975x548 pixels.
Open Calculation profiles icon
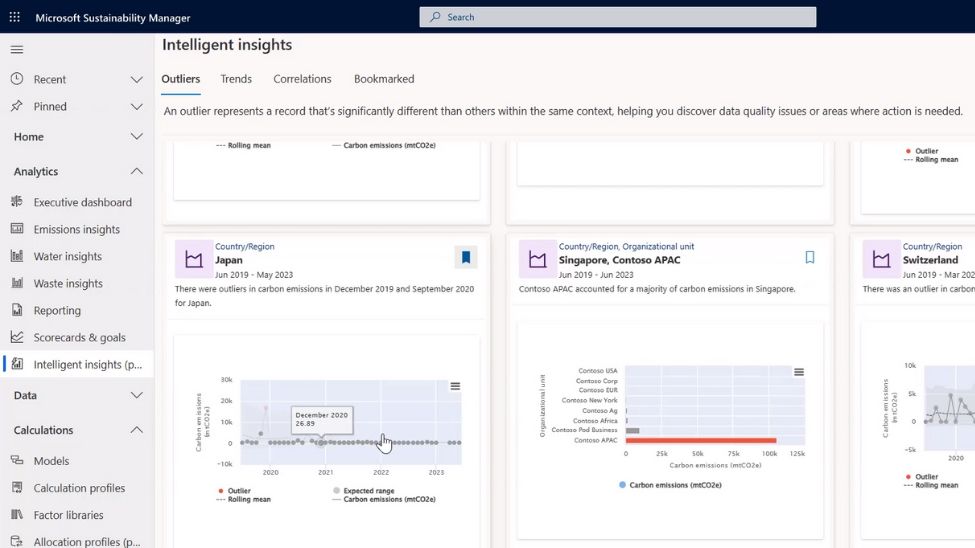(17, 488)
